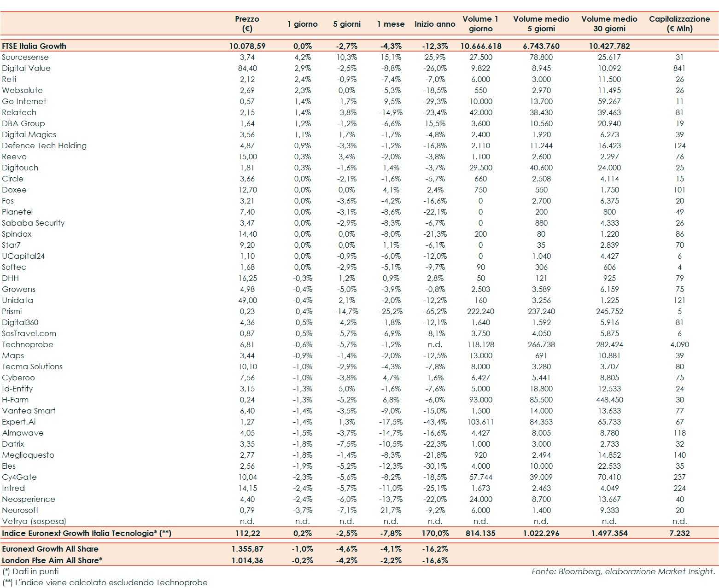Image resolution: width=719 pixels, height=588 pixels.
Task: Click the "1 giorno" column header
Action: pyautogui.click(x=302, y=24)
